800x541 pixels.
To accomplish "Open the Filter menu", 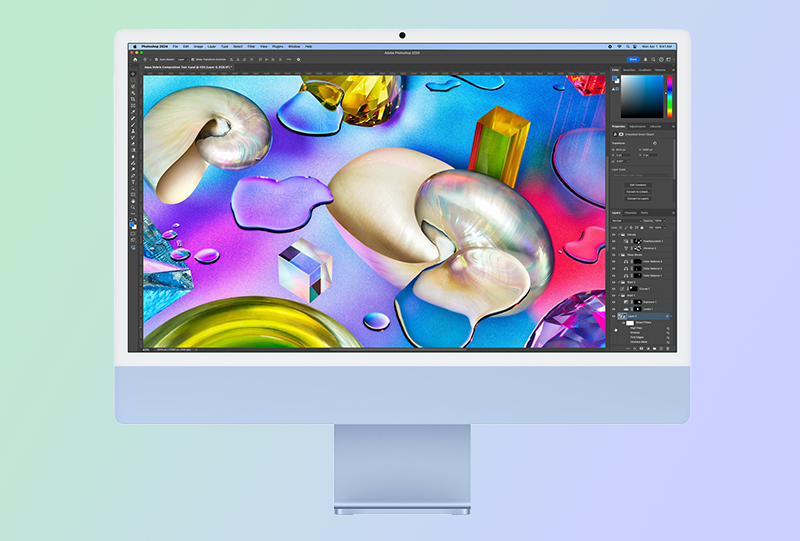I will [x=251, y=46].
